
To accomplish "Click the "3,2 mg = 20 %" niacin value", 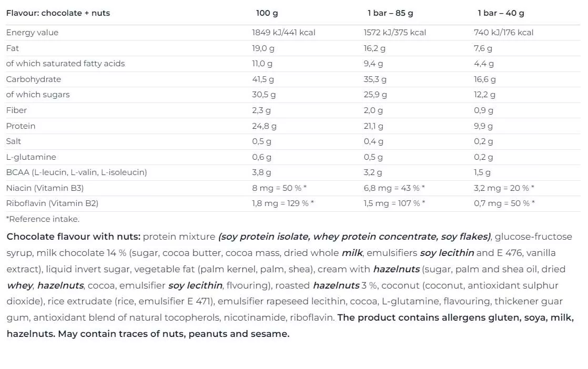I will coord(503,188).
